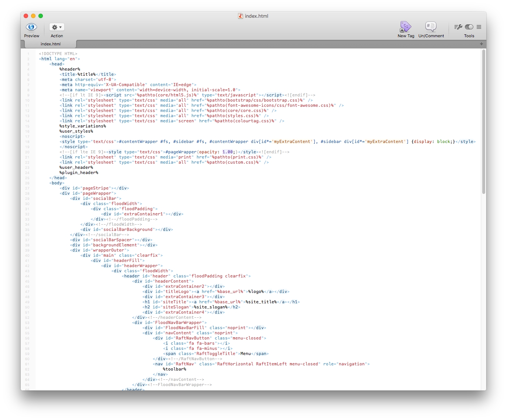Click the div id="pageStripe" line
Viewport: 507px width, 420px height.
pyautogui.click(x=94, y=188)
